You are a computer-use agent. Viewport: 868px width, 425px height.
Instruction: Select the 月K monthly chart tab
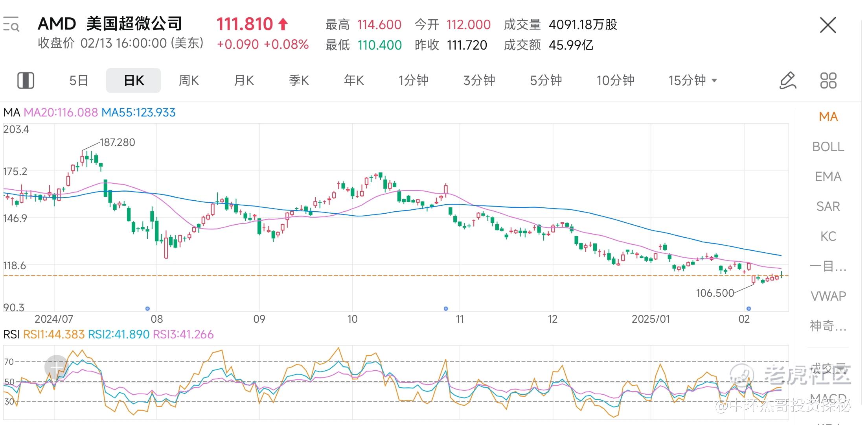click(244, 81)
